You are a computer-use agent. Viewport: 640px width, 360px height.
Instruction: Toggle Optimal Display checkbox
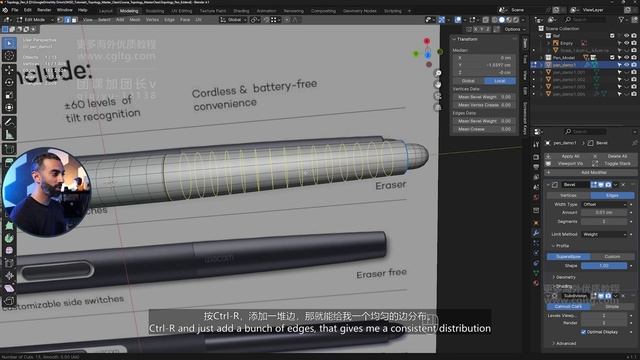pos(583,332)
